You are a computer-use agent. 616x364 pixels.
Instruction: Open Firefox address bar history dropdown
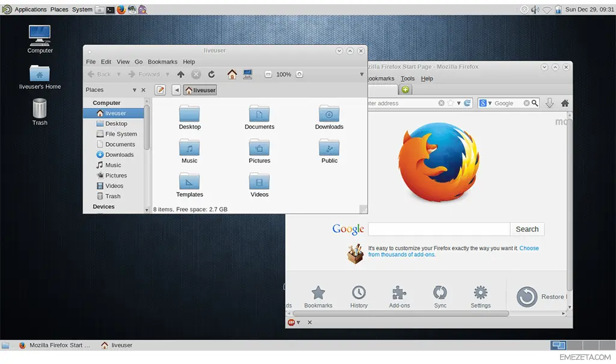tap(458, 103)
